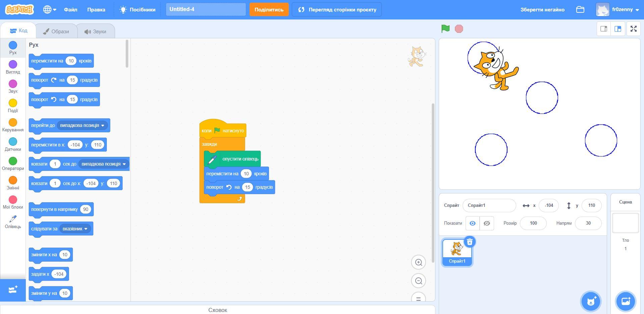Click the Scratch logo
This screenshot has width=644, height=314.
pos(19,9)
